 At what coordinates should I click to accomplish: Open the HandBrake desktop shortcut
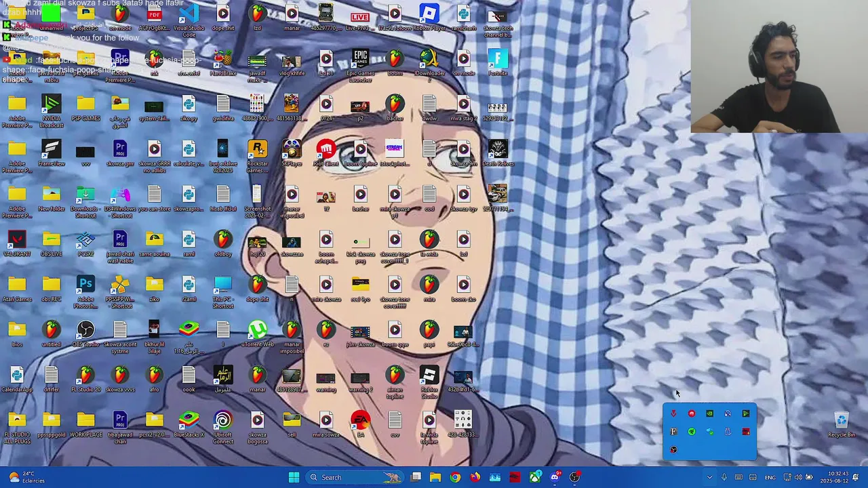[x=223, y=63]
